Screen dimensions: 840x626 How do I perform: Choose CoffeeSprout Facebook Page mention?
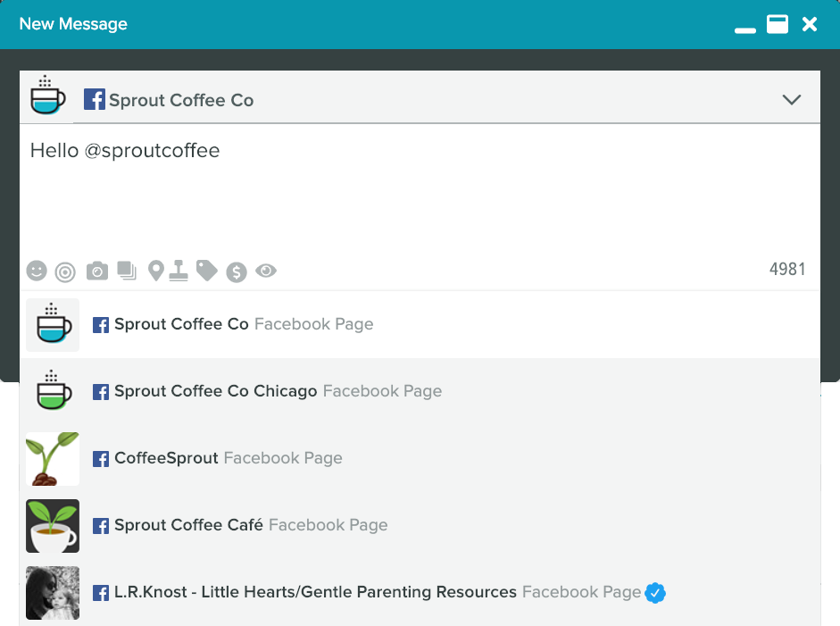tap(420, 459)
